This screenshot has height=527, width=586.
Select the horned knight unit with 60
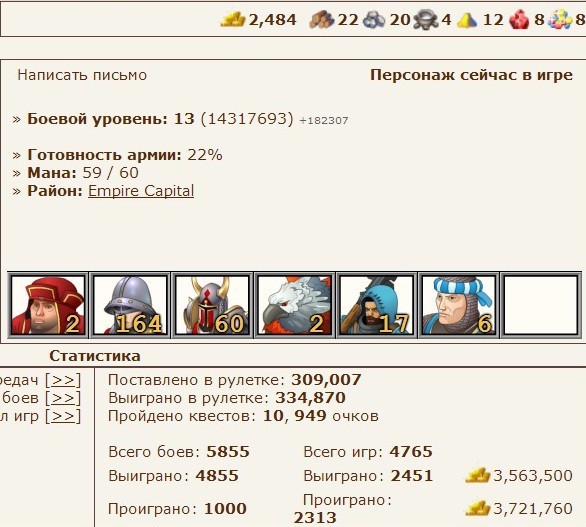coord(212,305)
